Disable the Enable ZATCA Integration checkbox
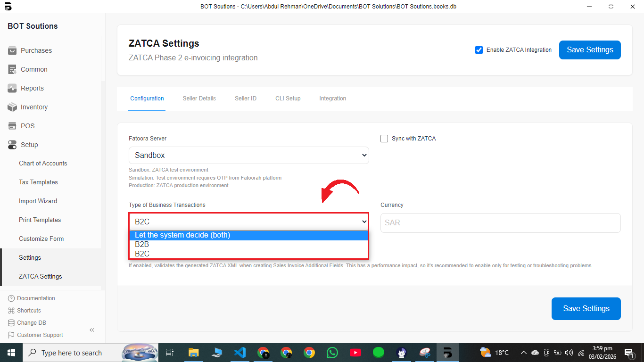The image size is (644, 362). point(479,50)
